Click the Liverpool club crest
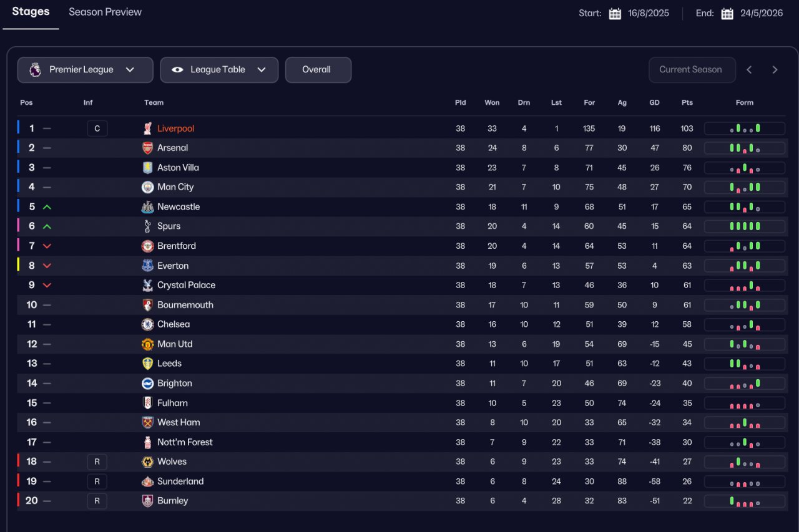Image resolution: width=799 pixels, height=532 pixels. pyautogui.click(x=147, y=128)
